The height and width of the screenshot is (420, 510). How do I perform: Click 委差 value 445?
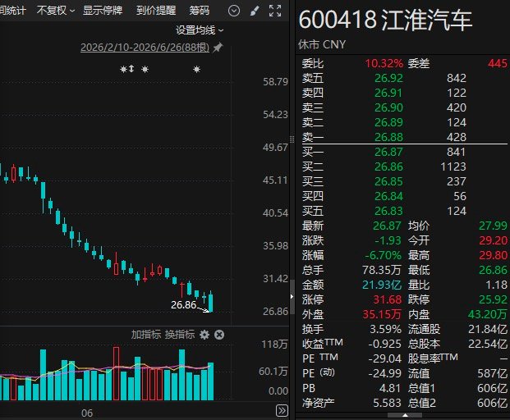pos(498,63)
